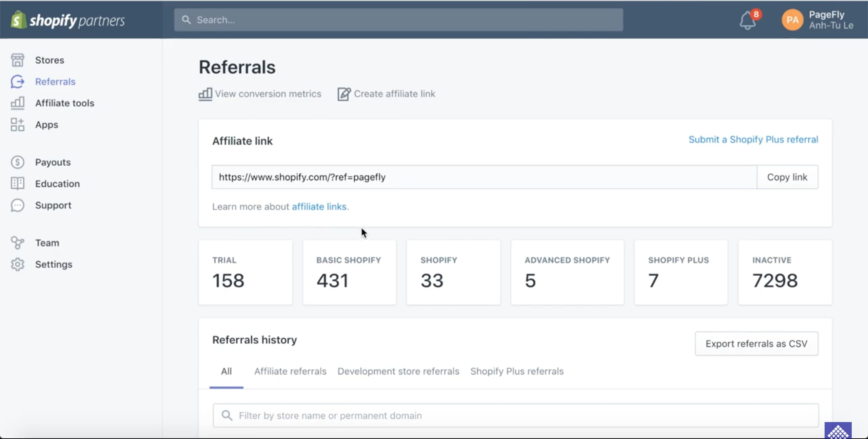Click the Inactive 7298 stat card
868x439 pixels.
click(785, 272)
